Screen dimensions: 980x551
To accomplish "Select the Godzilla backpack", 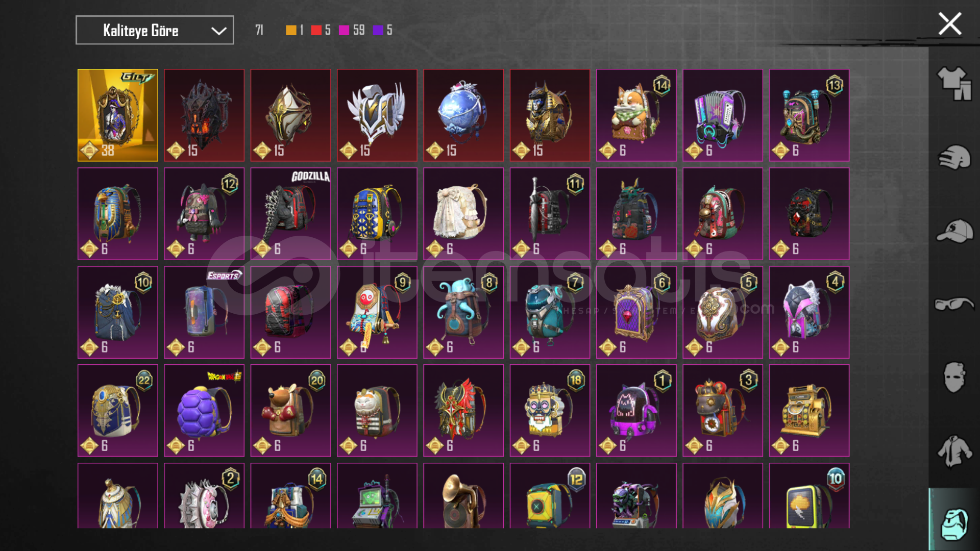I will 290,214.
